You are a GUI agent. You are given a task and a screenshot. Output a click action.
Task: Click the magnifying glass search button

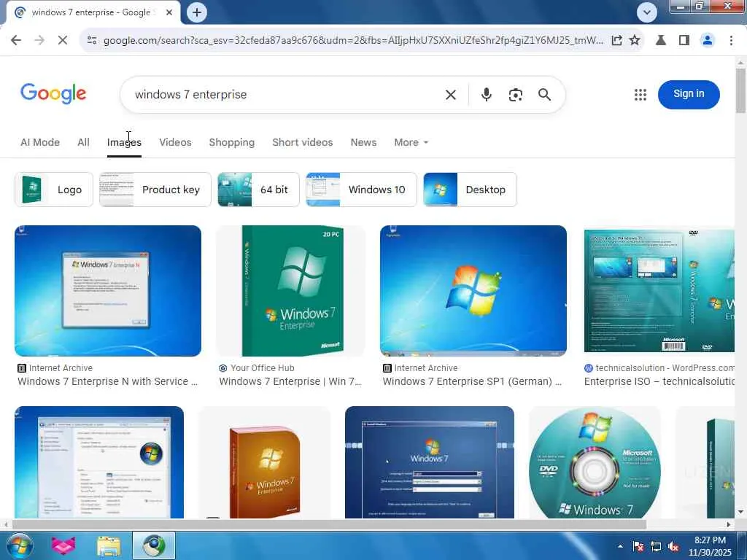[x=544, y=95]
